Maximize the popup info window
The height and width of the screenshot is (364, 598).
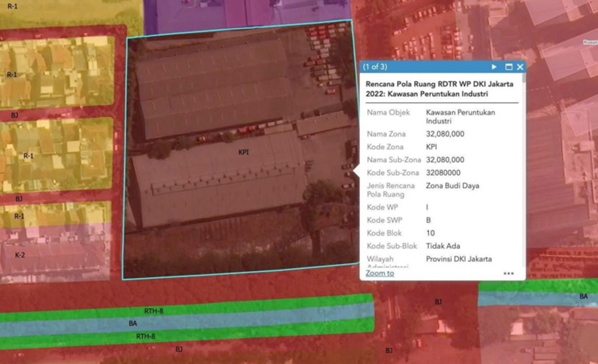(x=509, y=67)
